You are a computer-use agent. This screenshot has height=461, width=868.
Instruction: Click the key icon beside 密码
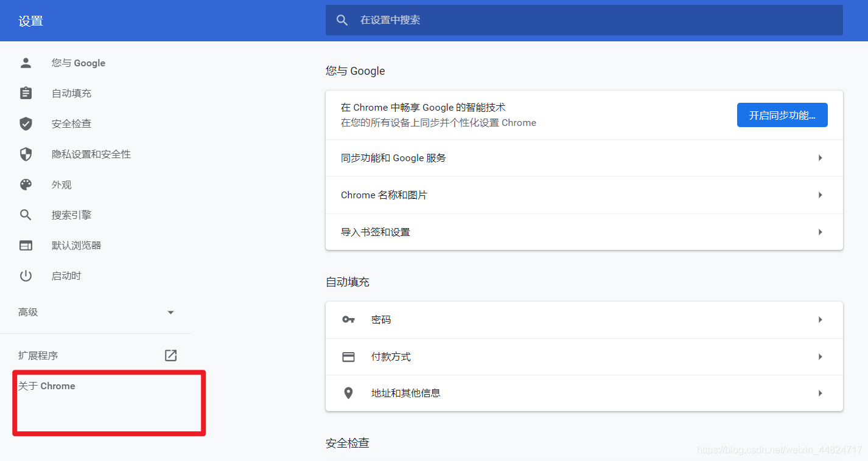click(348, 319)
